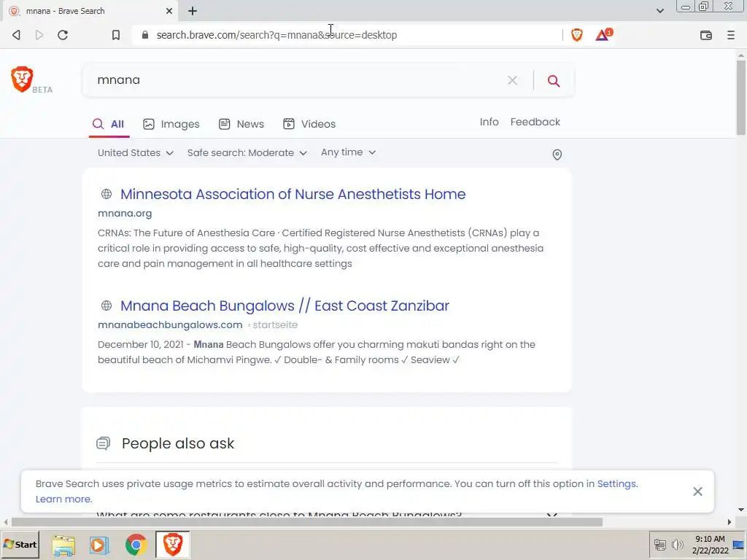747x560 pixels.
Task: Open File Explorer from the taskbar
Action: click(63, 545)
